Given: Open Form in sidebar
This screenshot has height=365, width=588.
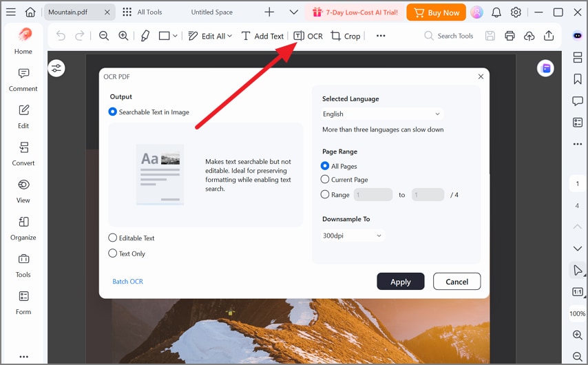Looking at the screenshot, I should pos(23,303).
